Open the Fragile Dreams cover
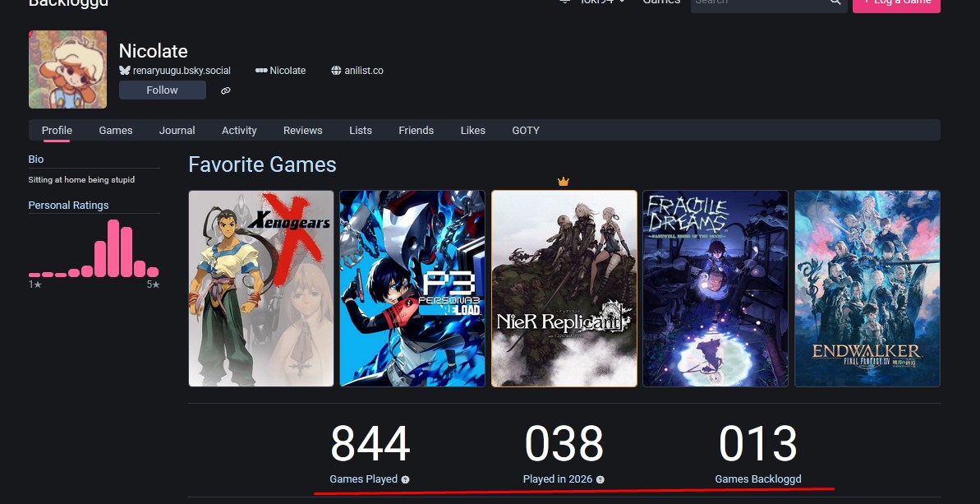 (x=715, y=289)
